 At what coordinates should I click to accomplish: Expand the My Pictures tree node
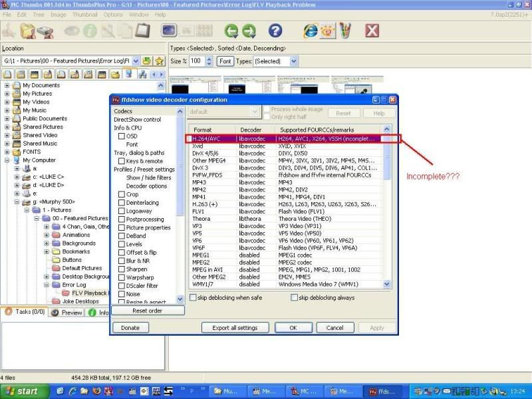7,94
